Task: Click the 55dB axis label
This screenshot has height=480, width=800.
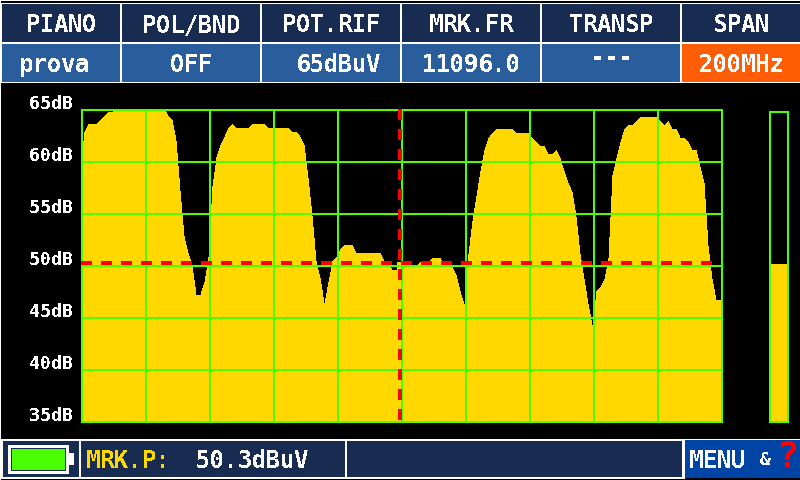Action: (51, 207)
